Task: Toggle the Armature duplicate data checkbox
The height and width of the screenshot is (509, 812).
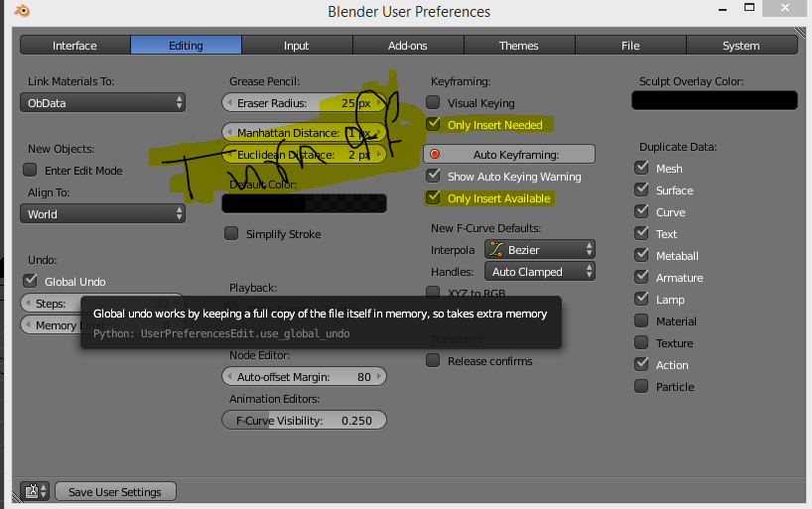Action: click(641, 277)
